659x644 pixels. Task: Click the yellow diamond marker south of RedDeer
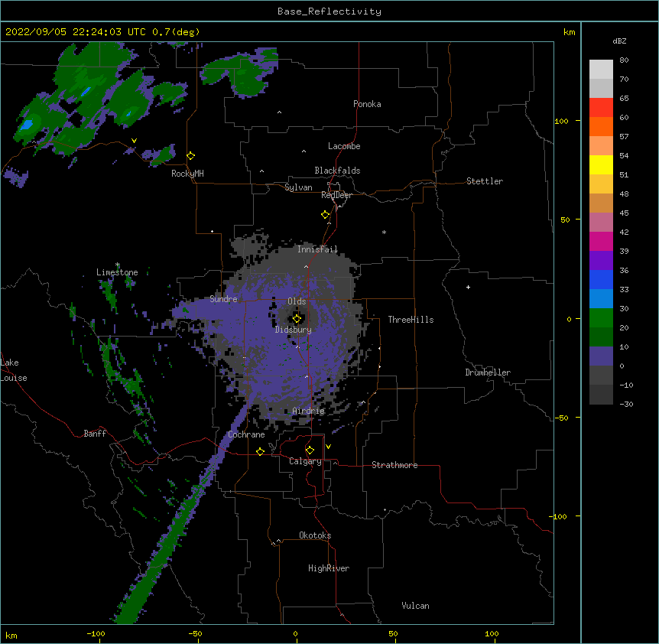point(326,215)
